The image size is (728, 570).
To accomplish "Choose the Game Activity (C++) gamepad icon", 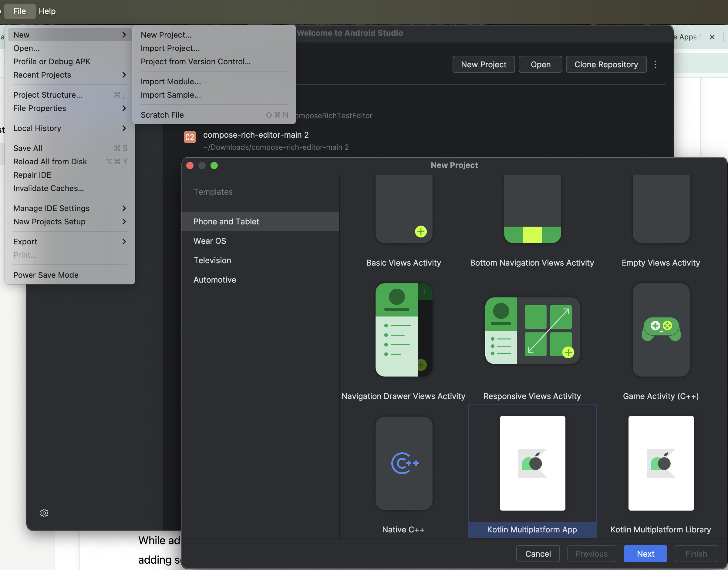I will tap(661, 329).
